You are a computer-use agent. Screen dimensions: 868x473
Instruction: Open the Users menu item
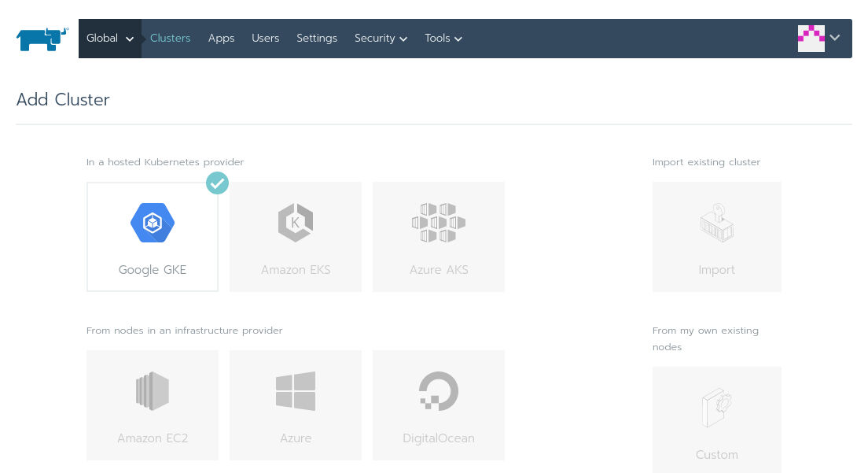click(265, 39)
